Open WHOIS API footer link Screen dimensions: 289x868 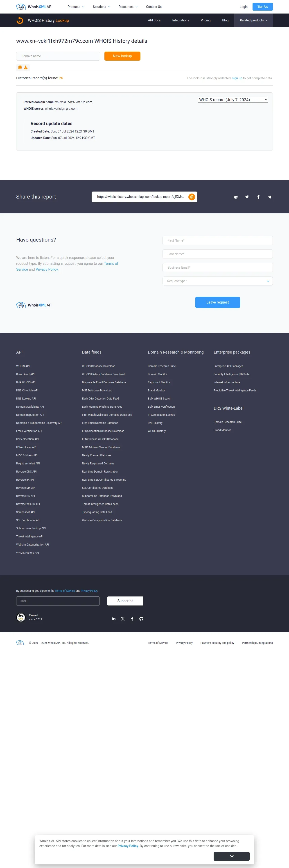pos(23,366)
